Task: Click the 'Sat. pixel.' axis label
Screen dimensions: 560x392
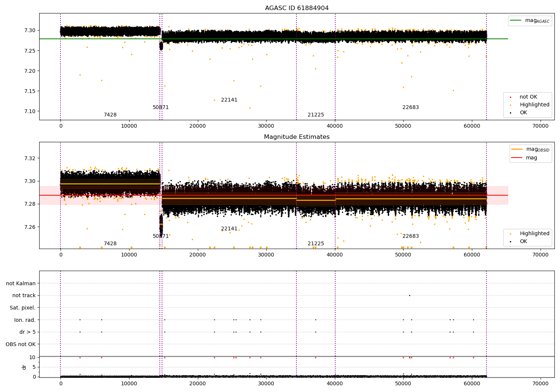Action: coord(23,308)
